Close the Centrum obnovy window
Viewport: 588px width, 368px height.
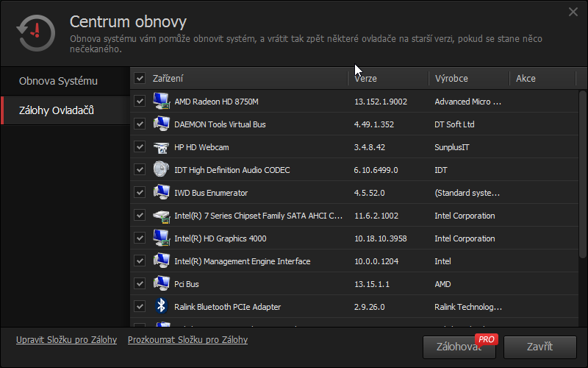pos(573,12)
